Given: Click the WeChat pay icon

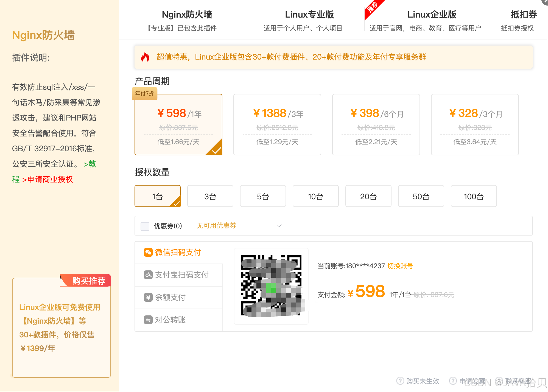Looking at the screenshot, I should [x=148, y=252].
